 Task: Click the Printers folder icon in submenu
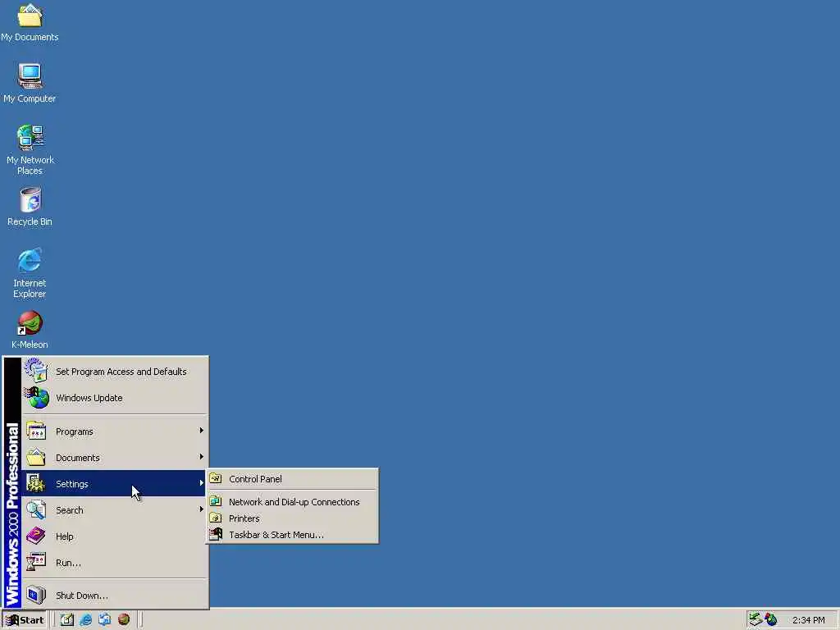tap(216, 518)
